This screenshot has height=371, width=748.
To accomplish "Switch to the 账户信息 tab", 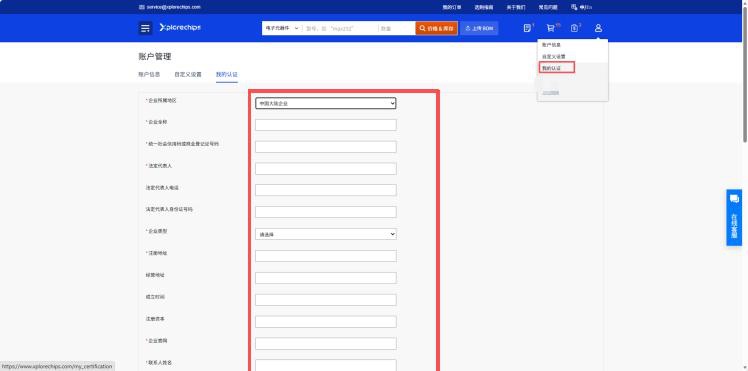I will (149, 74).
